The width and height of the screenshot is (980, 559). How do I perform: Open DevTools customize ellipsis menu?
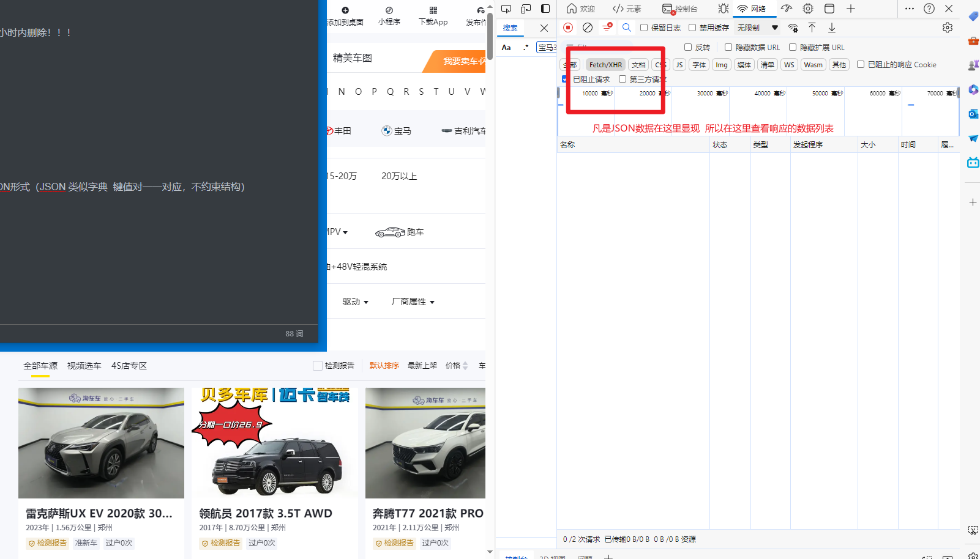coord(910,9)
